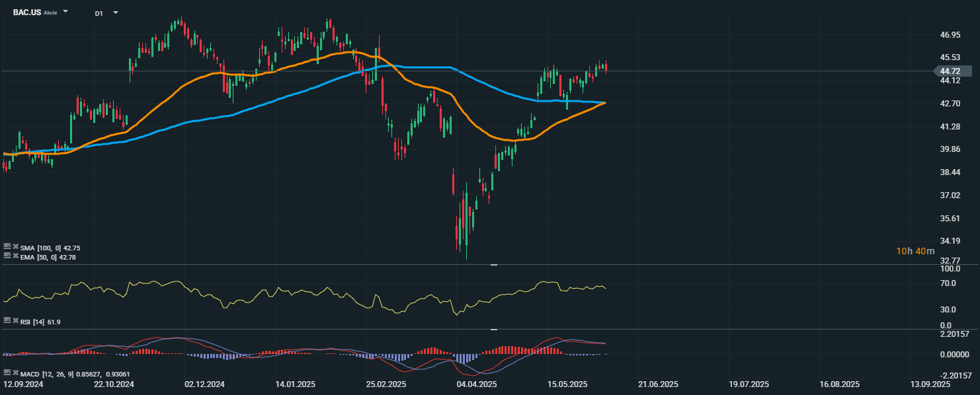
Task: Open the D1 timeframe dropdown
Action: (116, 13)
